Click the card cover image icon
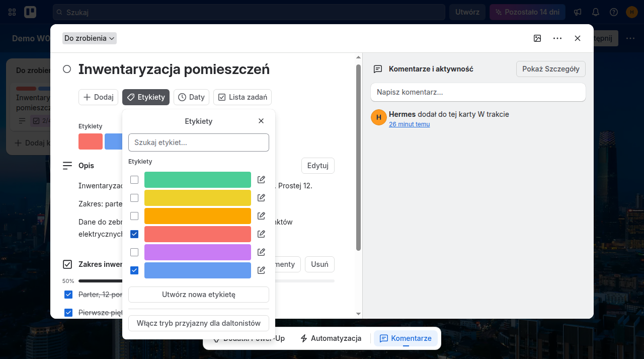 coord(537,38)
